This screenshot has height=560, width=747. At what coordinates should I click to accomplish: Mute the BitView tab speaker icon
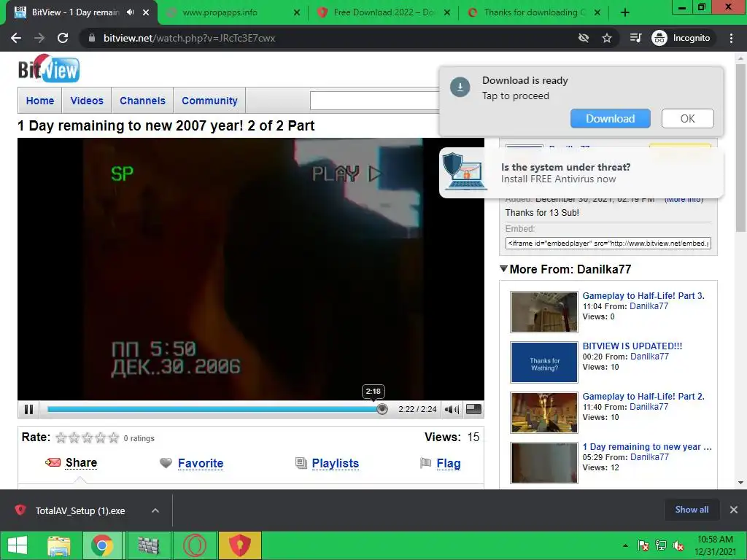(x=131, y=12)
